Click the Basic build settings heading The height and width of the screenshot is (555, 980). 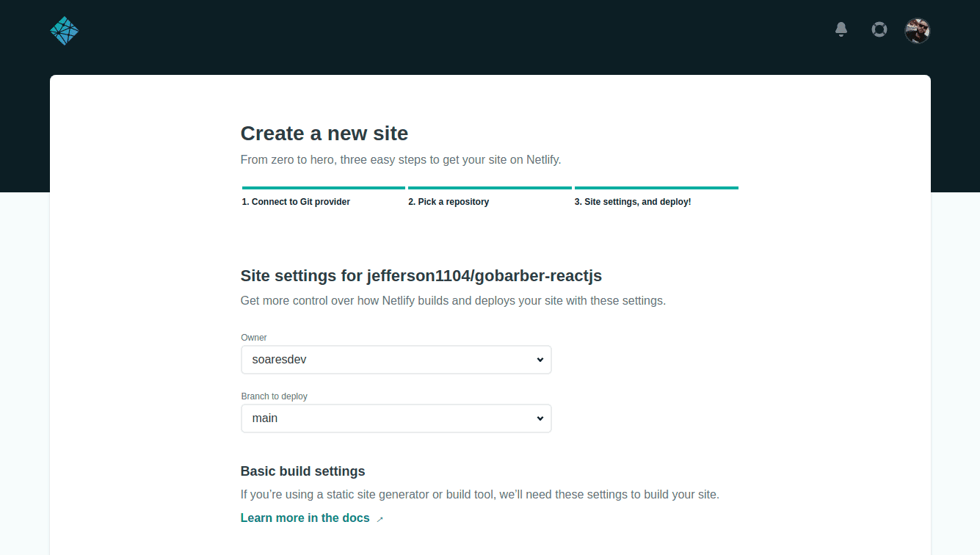click(x=302, y=471)
